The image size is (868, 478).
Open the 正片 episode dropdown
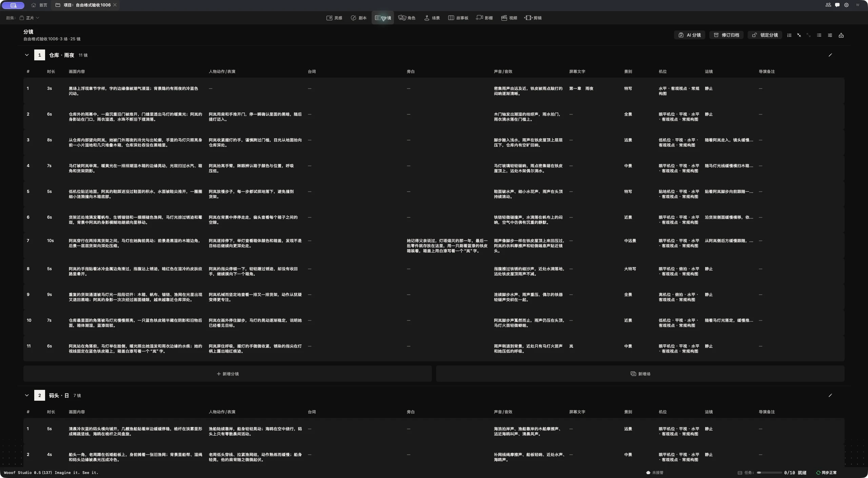[29, 18]
